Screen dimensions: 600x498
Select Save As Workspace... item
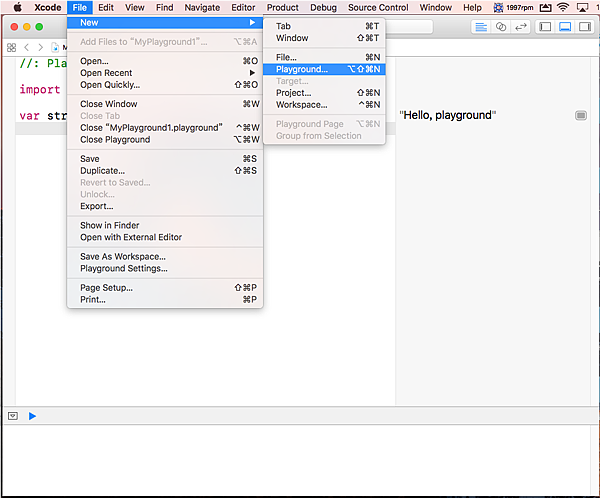coord(165,256)
